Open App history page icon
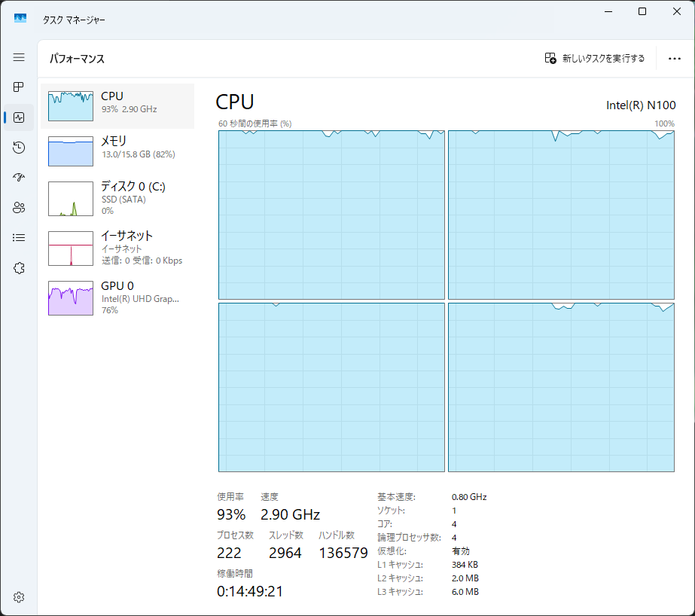This screenshot has width=695, height=616. point(19,148)
